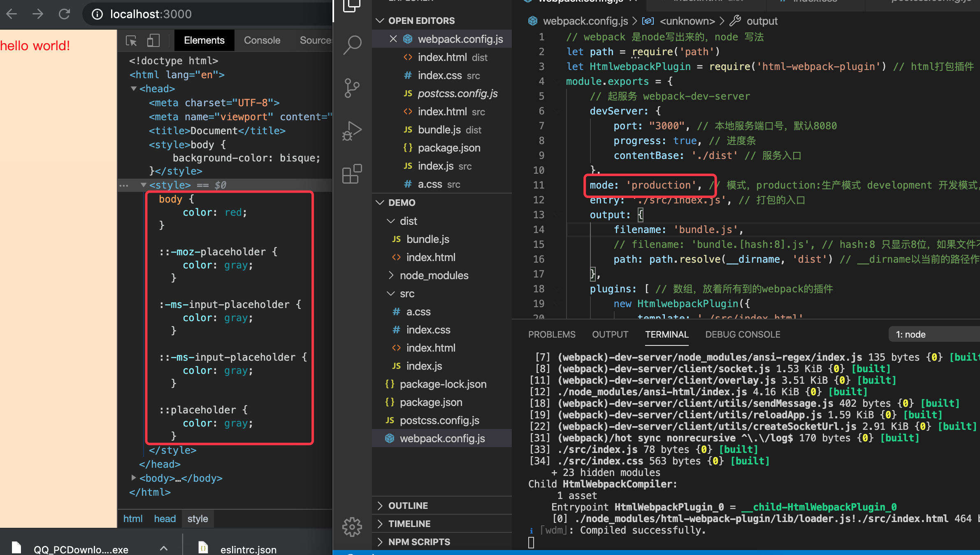
Task: Open a.css src in open editors
Action: pyautogui.click(x=442, y=184)
